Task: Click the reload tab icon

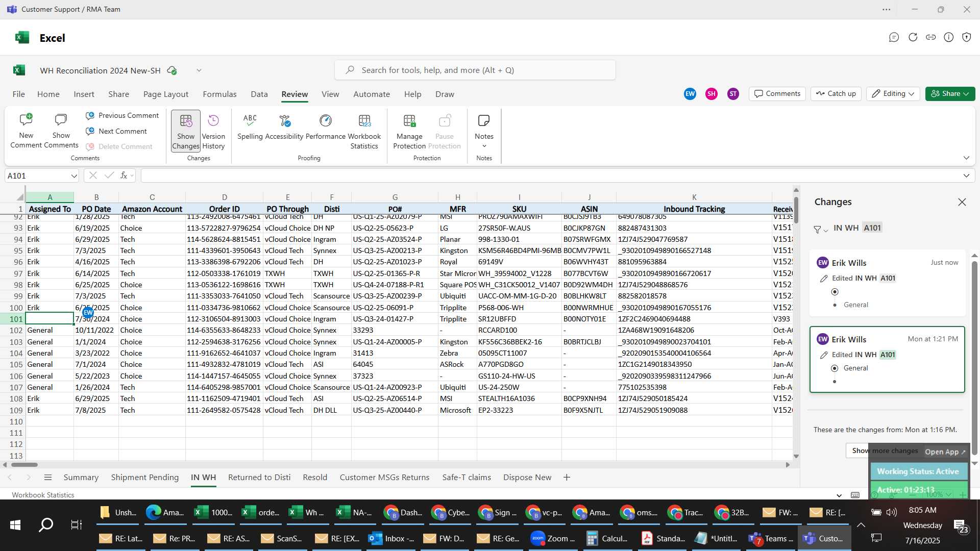Action: (913, 37)
